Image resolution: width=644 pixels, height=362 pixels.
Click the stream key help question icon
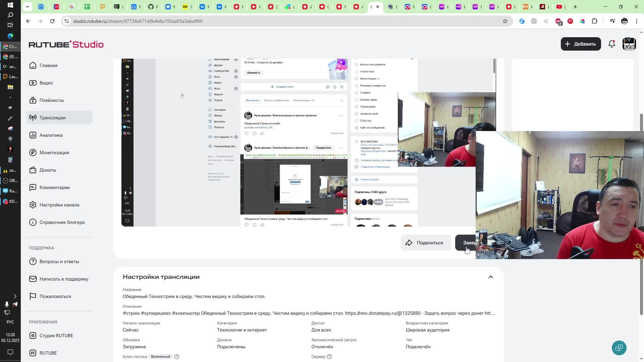tap(177, 357)
